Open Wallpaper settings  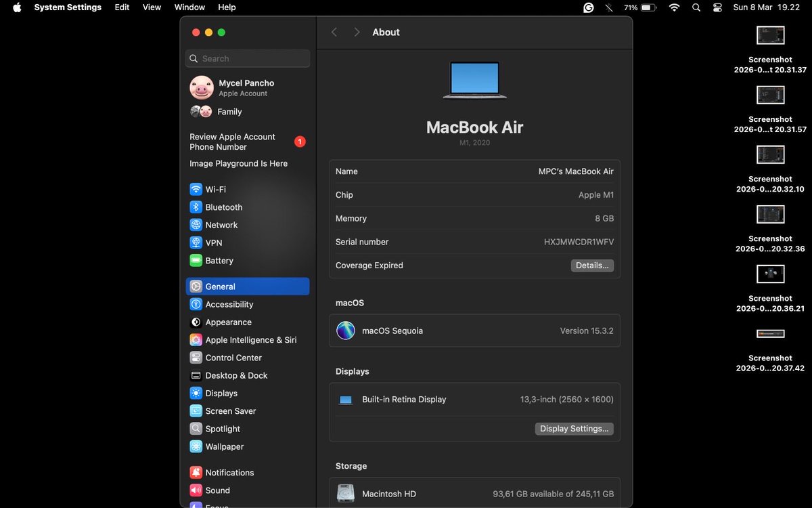pyautogui.click(x=223, y=446)
